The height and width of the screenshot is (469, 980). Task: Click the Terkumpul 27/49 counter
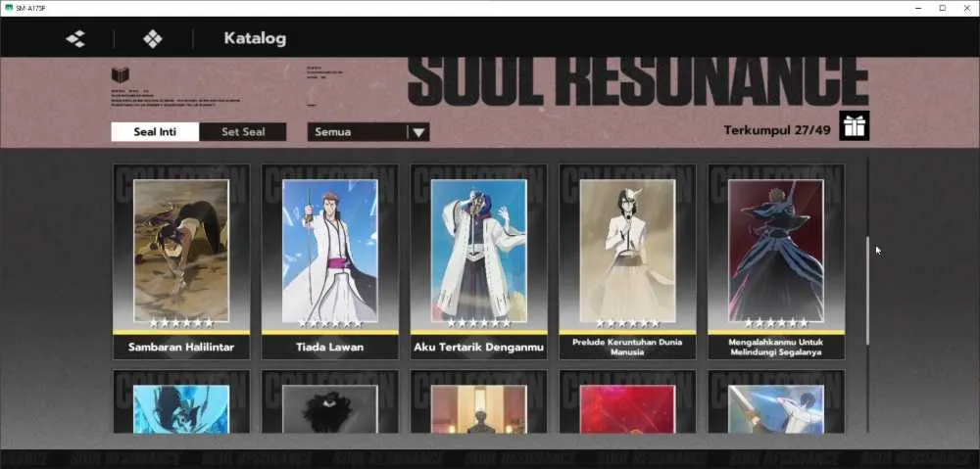pos(777,130)
